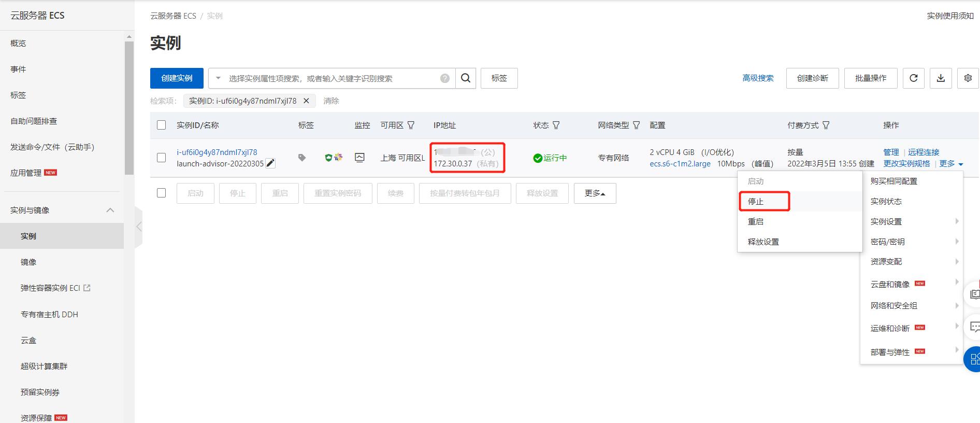Click 云服务器 ECS breadcrumb

pos(173,16)
